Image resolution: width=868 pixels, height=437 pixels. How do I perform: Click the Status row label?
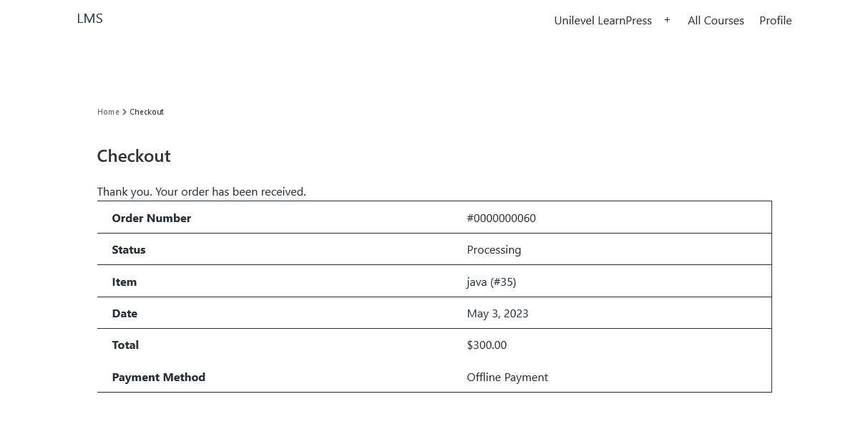(129, 250)
